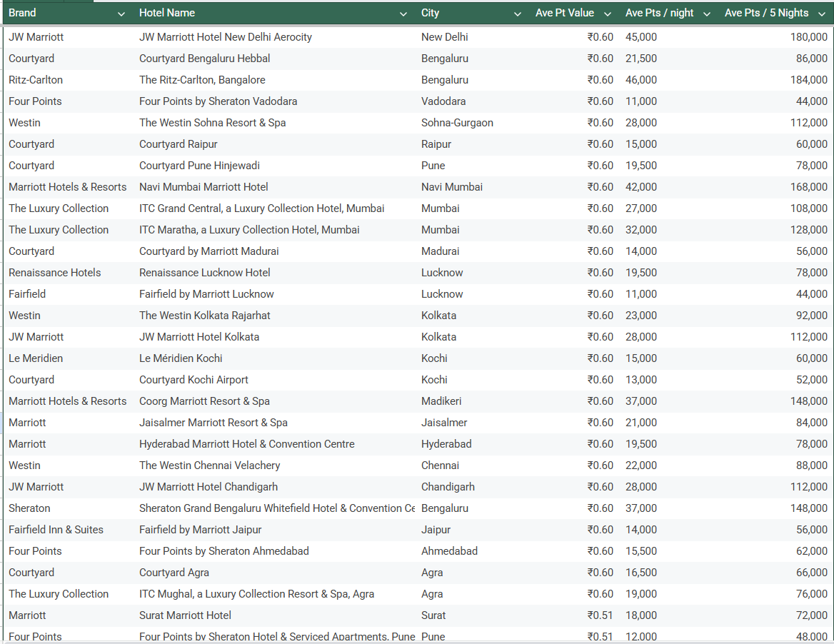Screen dimensions: 834x644
Task: Open the Ave Pt Value filter dropdown
Action: pyautogui.click(x=608, y=14)
